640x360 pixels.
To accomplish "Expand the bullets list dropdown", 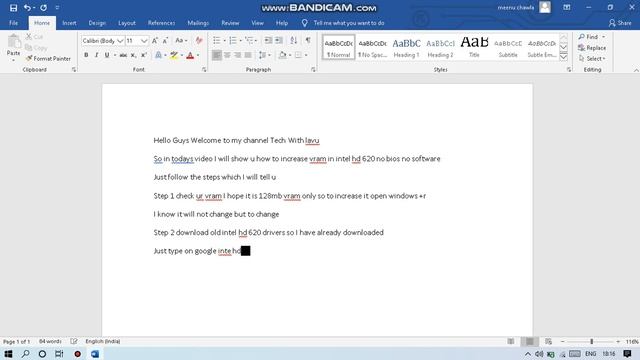I will point(224,40).
